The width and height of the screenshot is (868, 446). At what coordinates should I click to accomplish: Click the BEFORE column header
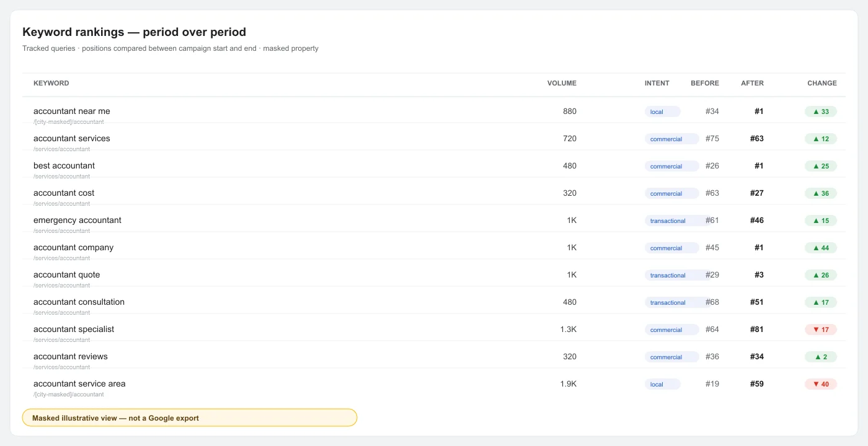(x=705, y=83)
